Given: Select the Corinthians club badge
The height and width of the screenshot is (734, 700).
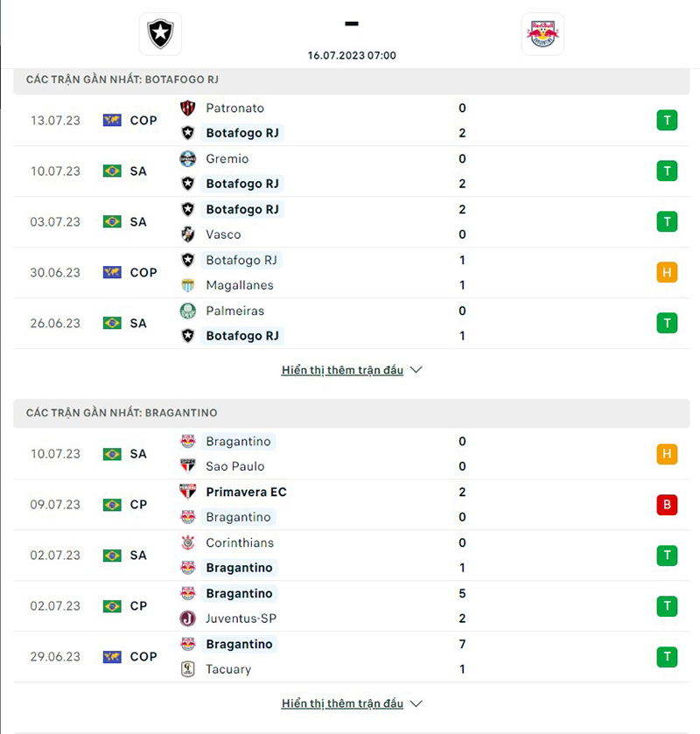Looking at the screenshot, I should click(187, 542).
